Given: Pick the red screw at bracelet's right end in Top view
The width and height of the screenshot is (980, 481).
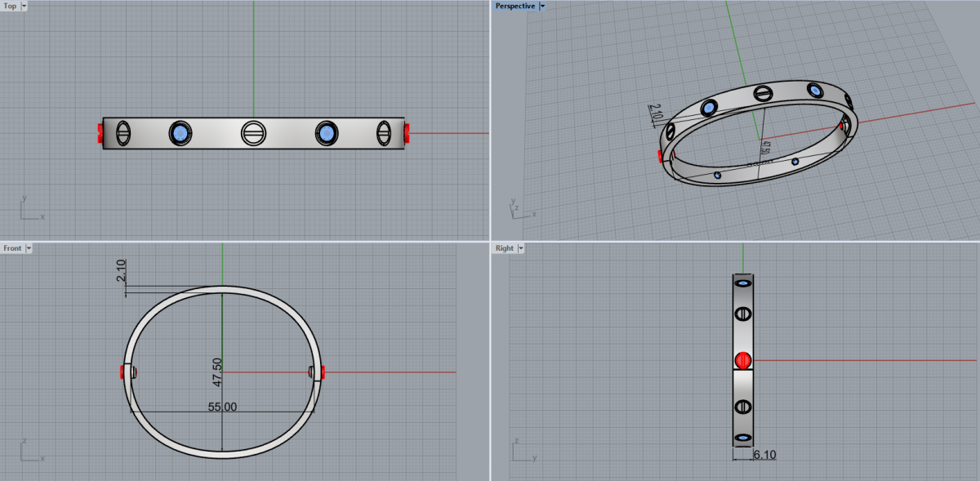Looking at the screenshot, I should pos(407,132).
